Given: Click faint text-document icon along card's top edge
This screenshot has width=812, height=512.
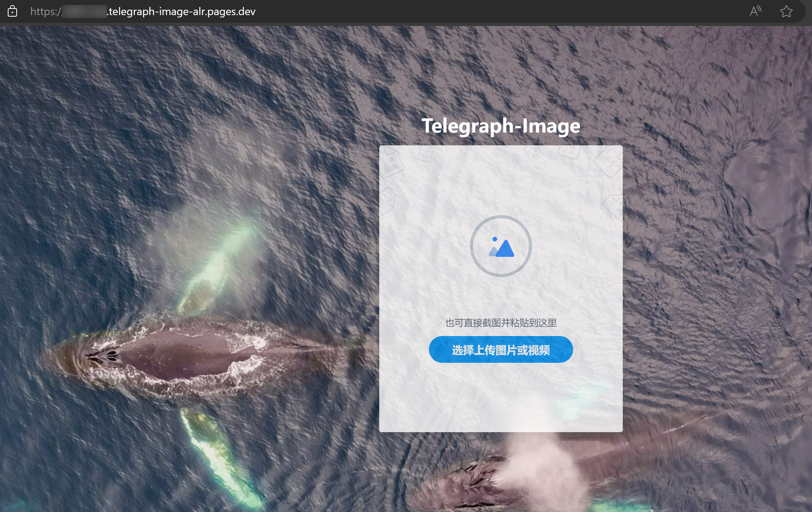Looking at the screenshot, I should pos(425,154).
